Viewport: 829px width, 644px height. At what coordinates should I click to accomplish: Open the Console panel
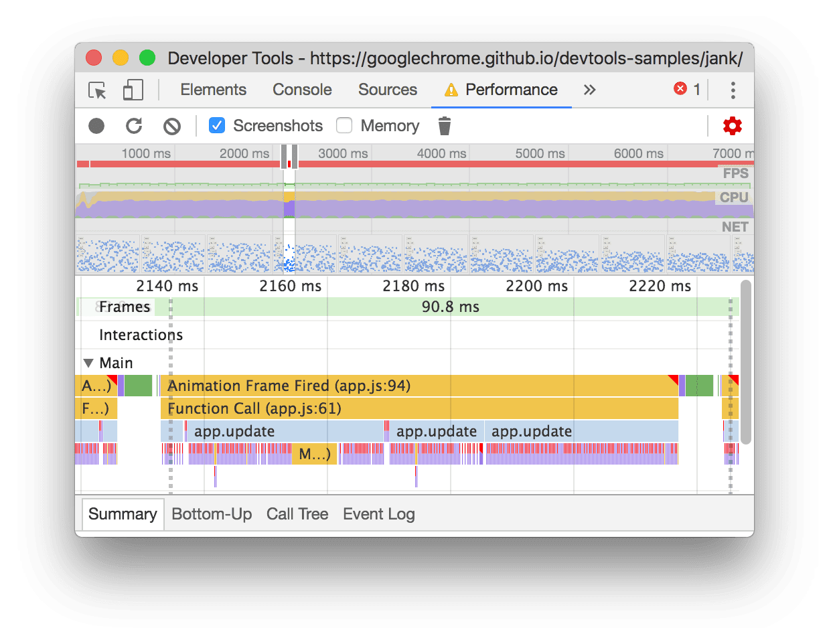[301, 89]
